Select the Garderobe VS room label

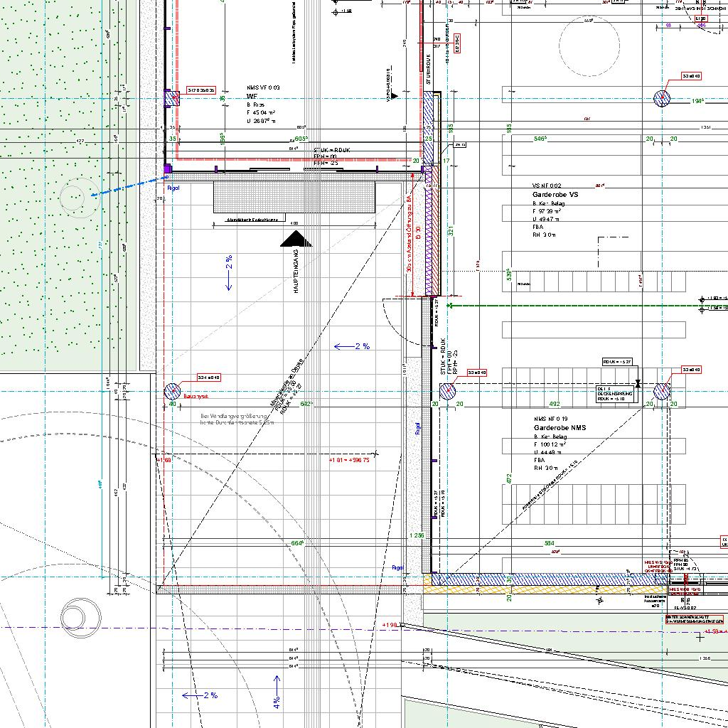pyautogui.click(x=556, y=194)
